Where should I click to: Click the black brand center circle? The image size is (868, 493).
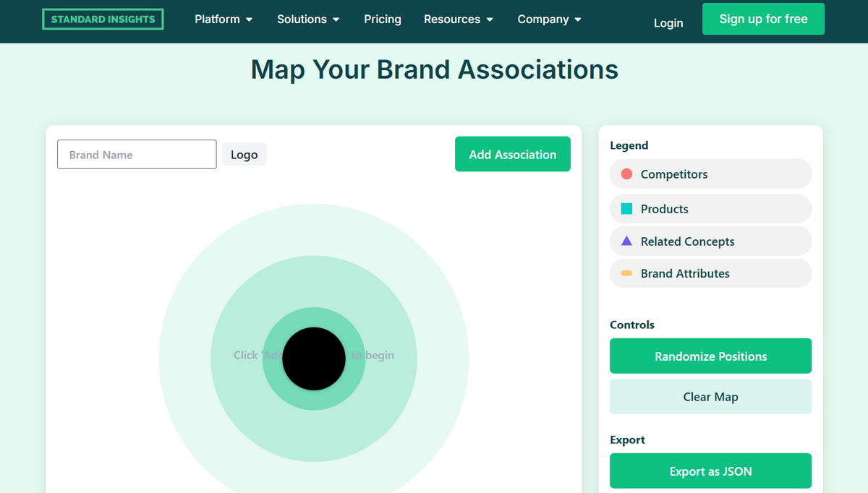[314, 359]
